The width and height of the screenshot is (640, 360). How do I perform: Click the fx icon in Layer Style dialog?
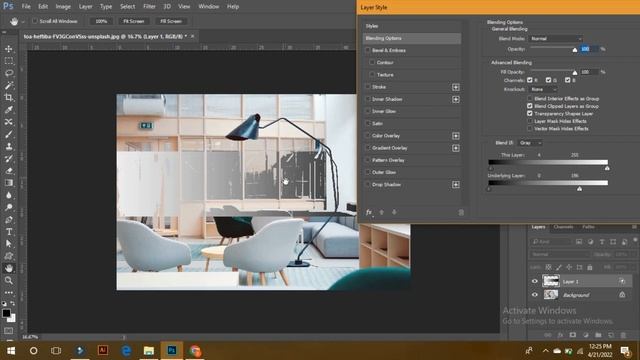point(369,212)
